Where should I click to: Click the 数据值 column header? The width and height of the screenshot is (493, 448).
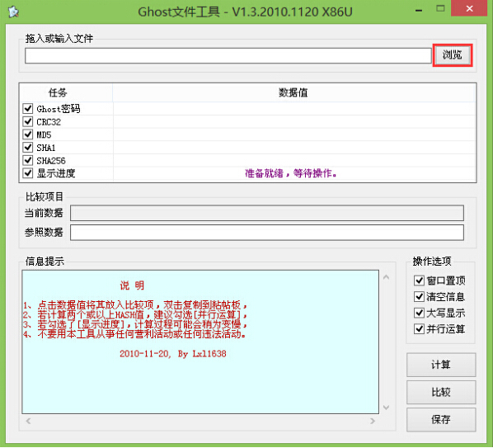point(293,92)
